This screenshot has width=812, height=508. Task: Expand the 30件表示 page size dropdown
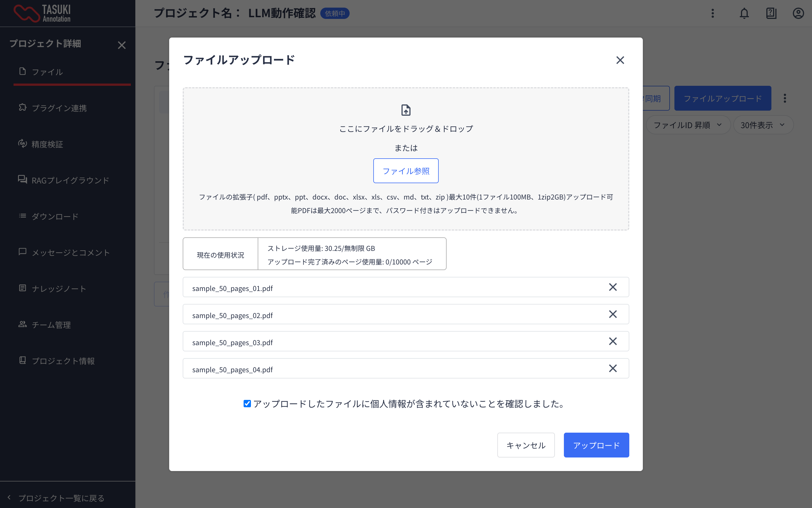click(763, 125)
